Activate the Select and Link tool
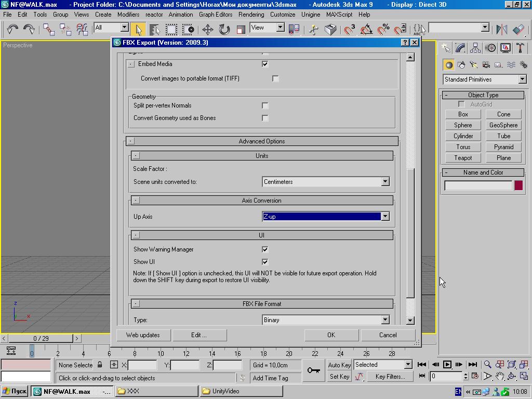 point(49,30)
